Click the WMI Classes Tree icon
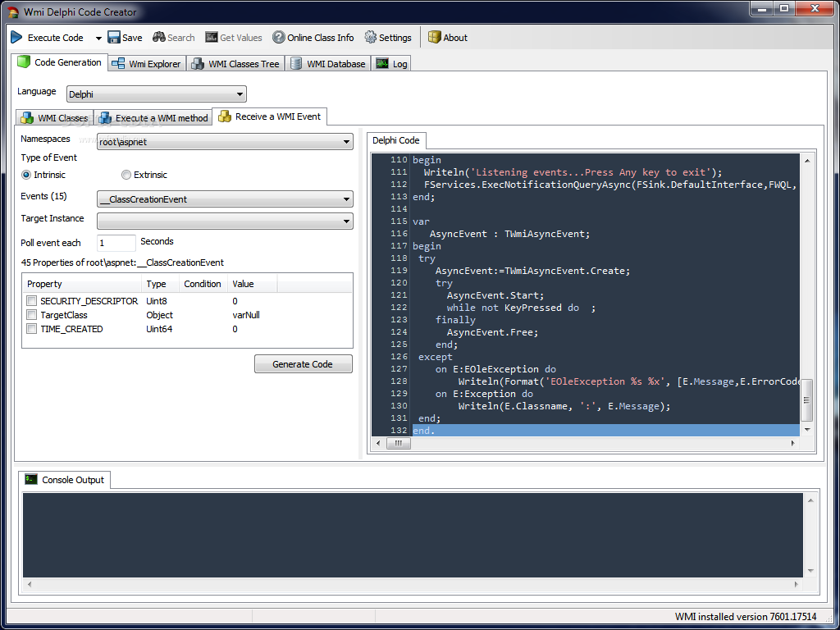The image size is (840, 630). [x=198, y=64]
